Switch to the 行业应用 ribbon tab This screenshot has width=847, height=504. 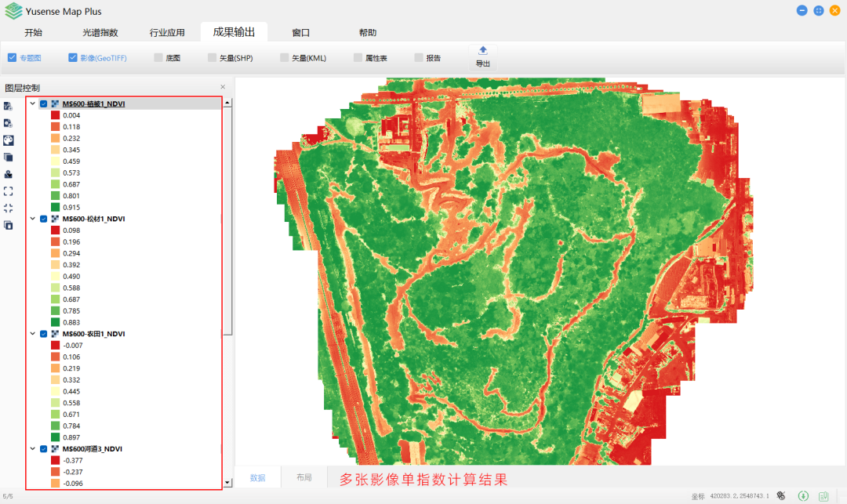pyautogui.click(x=167, y=33)
